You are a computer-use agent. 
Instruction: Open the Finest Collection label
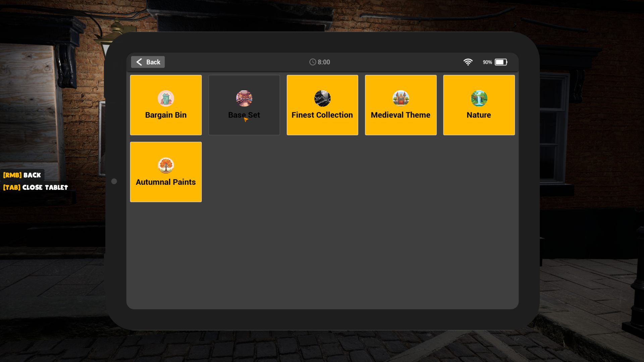tap(322, 115)
